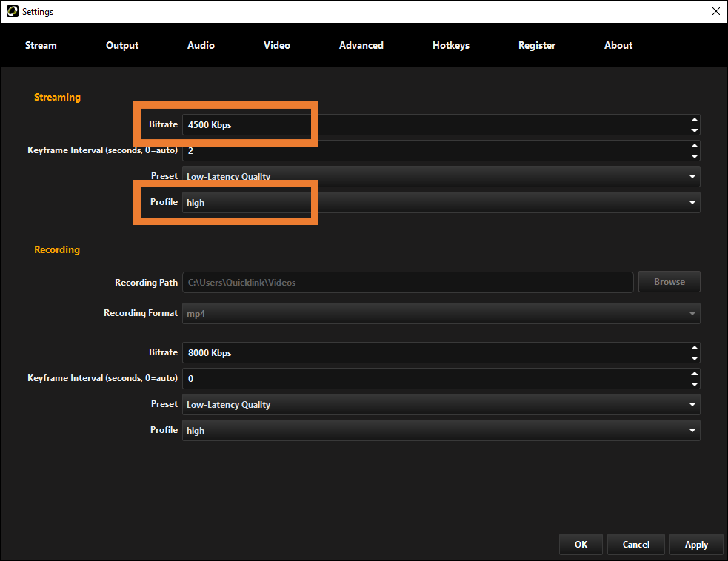Viewport: 728px width, 561px height.
Task: Click the Recording Keyframe Interval field showing 0
Action: pyautogui.click(x=441, y=379)
